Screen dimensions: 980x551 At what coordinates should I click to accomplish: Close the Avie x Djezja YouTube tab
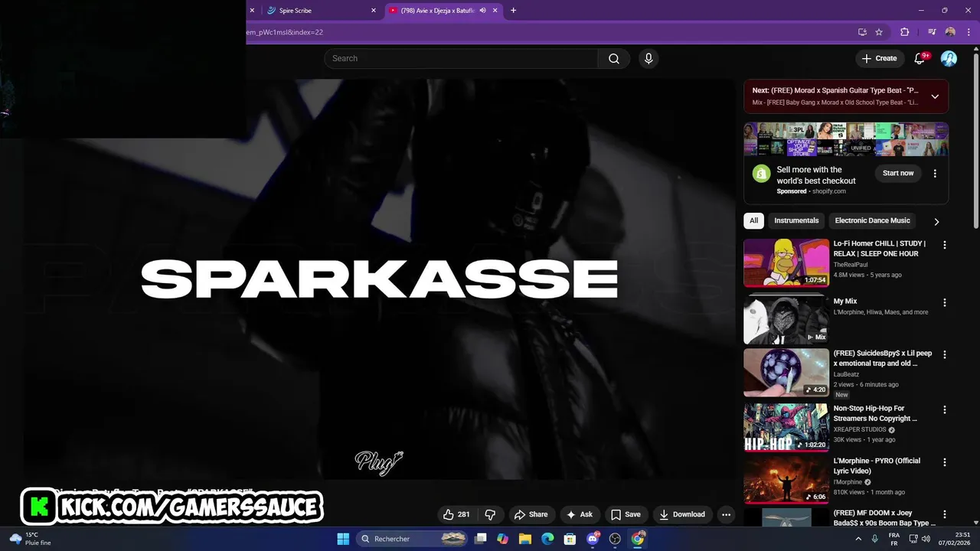coord(495,11)
